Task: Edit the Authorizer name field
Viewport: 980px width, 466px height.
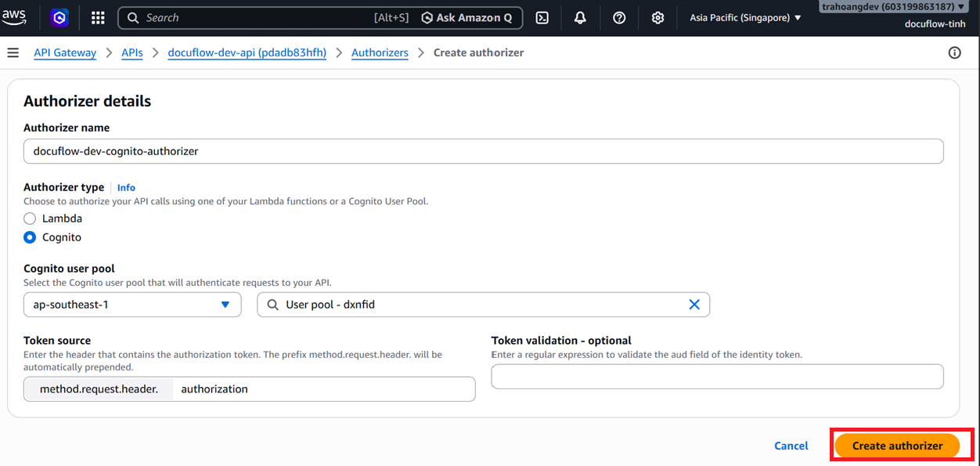Action: pyautogui.click(x=483, y=151)
